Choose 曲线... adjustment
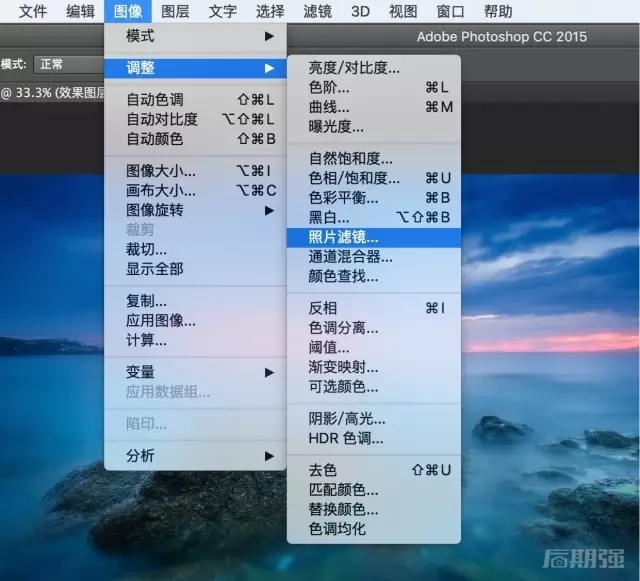 [374, 107]
